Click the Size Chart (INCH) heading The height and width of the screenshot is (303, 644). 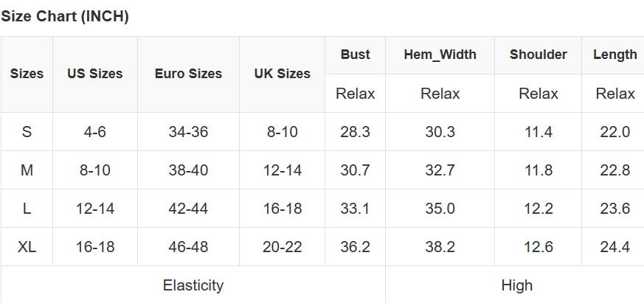click(65, 17)
